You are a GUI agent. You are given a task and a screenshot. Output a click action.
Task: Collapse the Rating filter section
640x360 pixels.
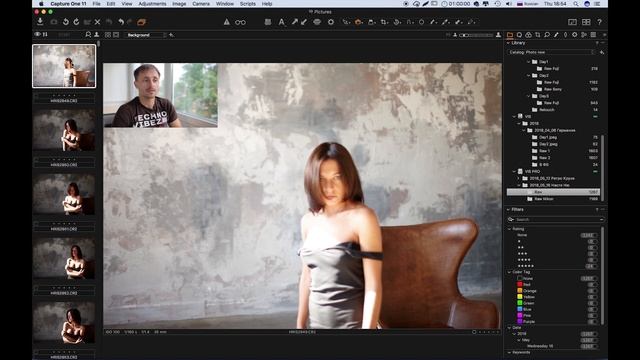[x=509, y=229]
